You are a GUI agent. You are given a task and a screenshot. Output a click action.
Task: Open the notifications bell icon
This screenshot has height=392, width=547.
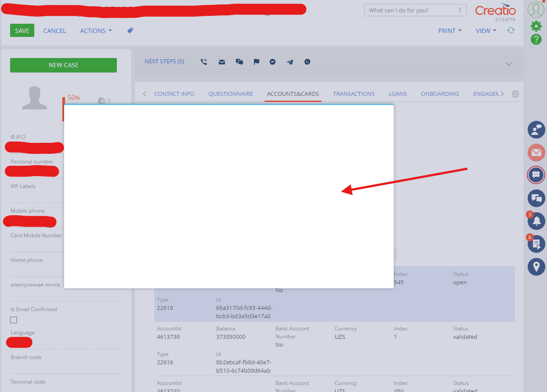pos(536,221)
